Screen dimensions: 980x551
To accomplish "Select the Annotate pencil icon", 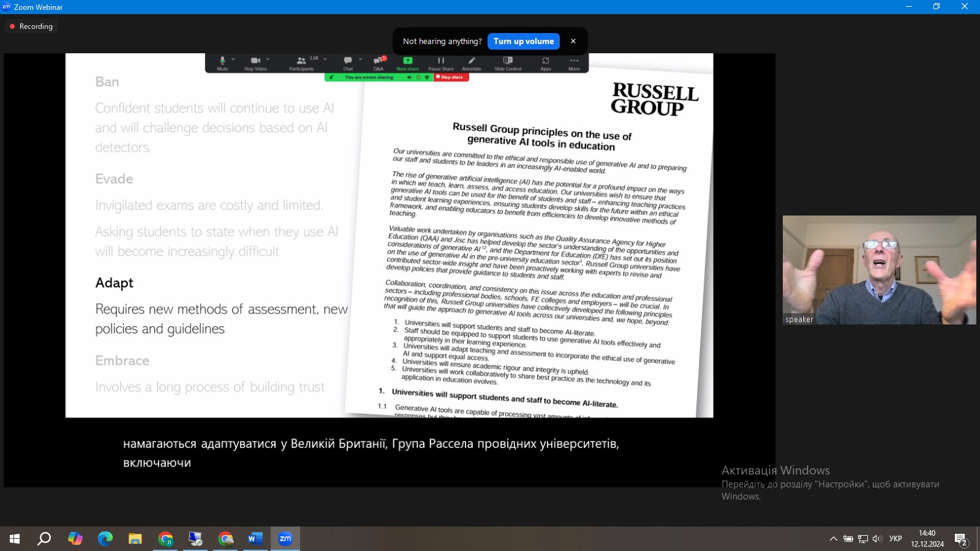I will click(x=472, y=60).
